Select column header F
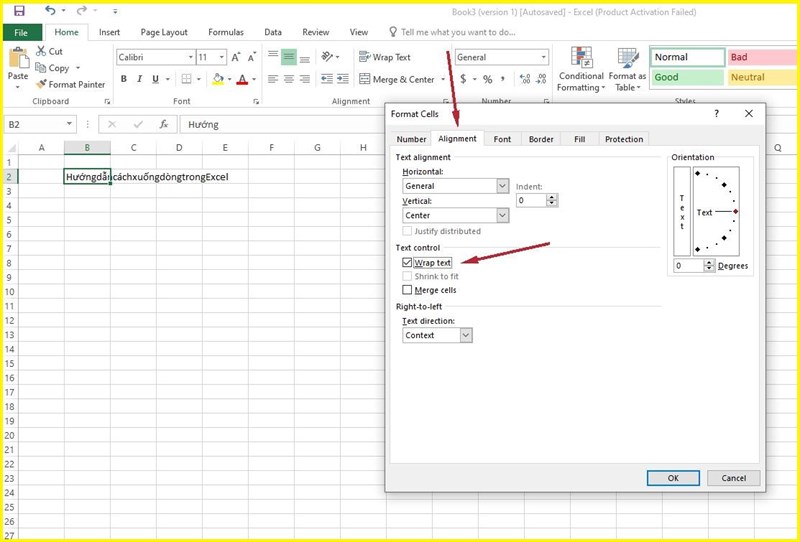The width and height of the screenshot is (800, 542). pyautogui.click(x=271, y=147)
